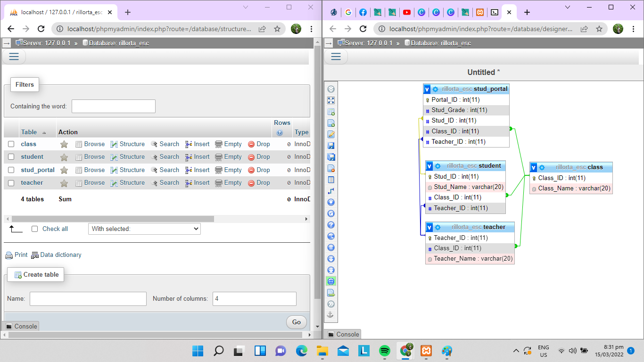This screenshot has width=644, height=362.
Task: Toggle the V visibility button on student designer table
Action: point(429,166)
